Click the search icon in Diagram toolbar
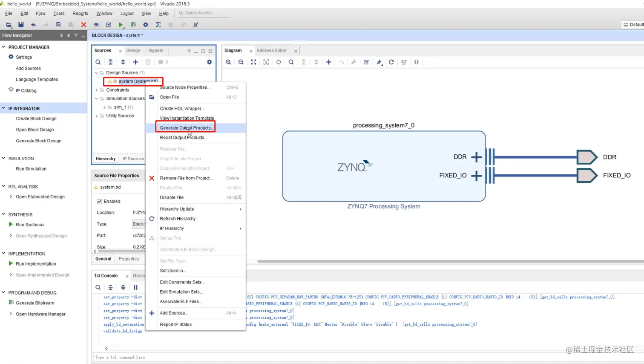 coord(291,62)
